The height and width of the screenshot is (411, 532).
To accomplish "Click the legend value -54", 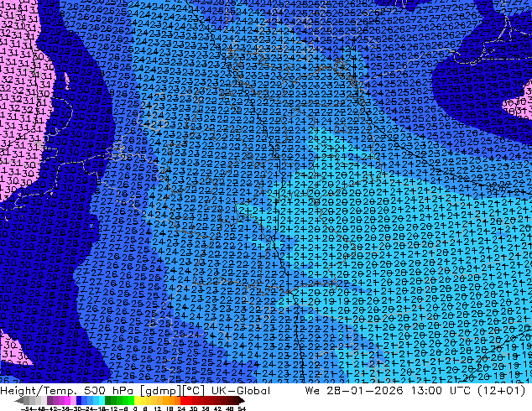I will coord(25,408).
